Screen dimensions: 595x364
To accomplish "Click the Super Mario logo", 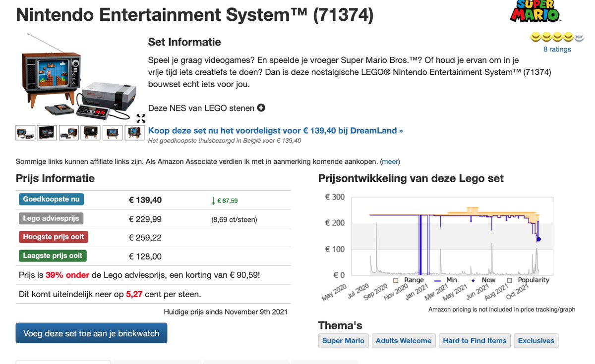I will pos(535,11).
